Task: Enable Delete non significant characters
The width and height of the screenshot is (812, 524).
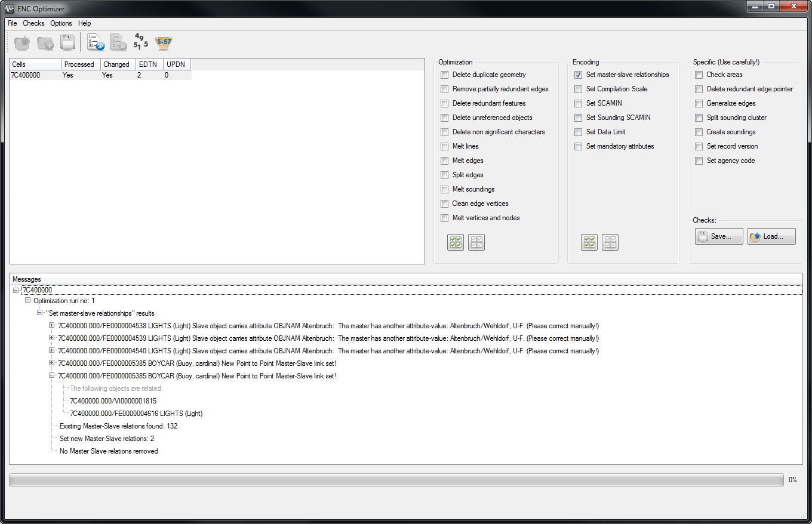Action: (444, 132)
